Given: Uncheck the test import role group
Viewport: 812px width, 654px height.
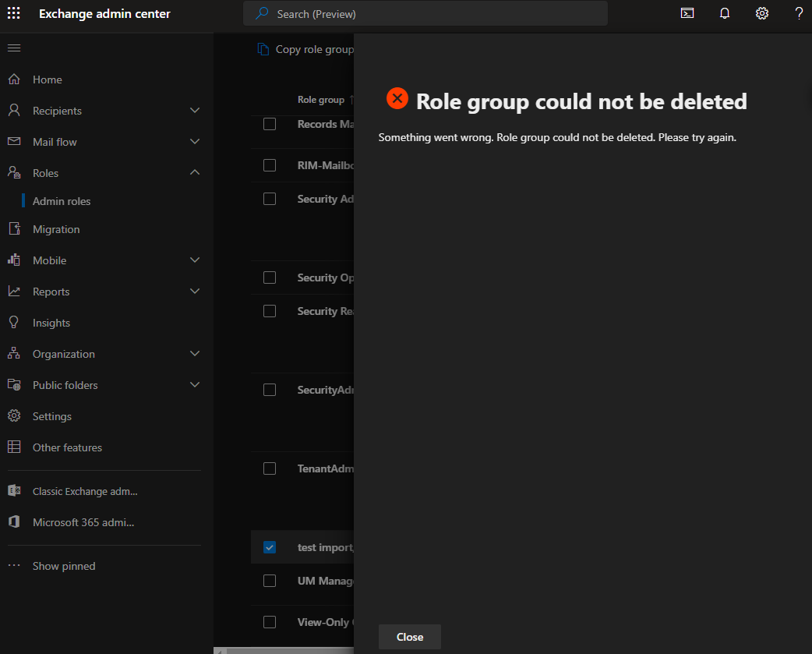Looking at the screenshot, I should point(269,547).
